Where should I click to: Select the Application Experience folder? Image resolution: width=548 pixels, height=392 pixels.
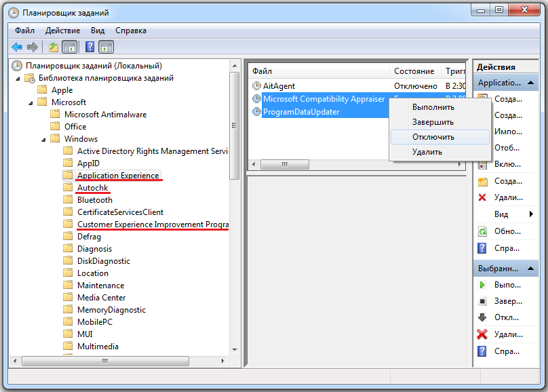coord(118,176)
